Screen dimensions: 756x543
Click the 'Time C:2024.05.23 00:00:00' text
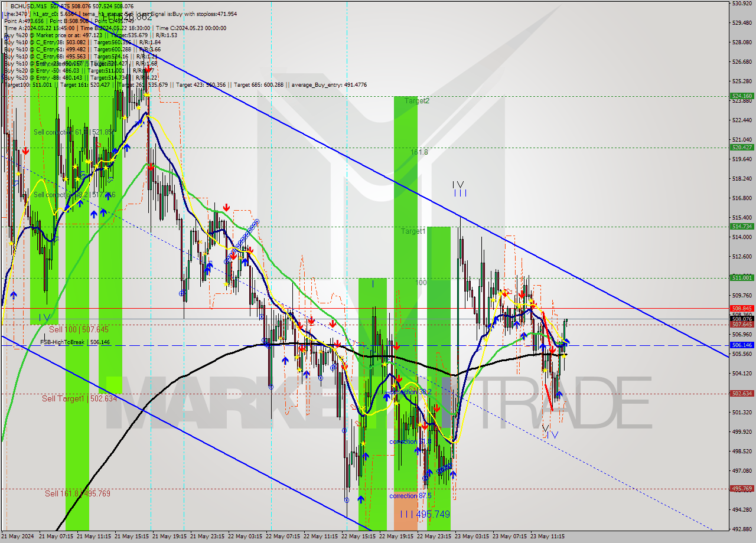(x=193, y=28)
